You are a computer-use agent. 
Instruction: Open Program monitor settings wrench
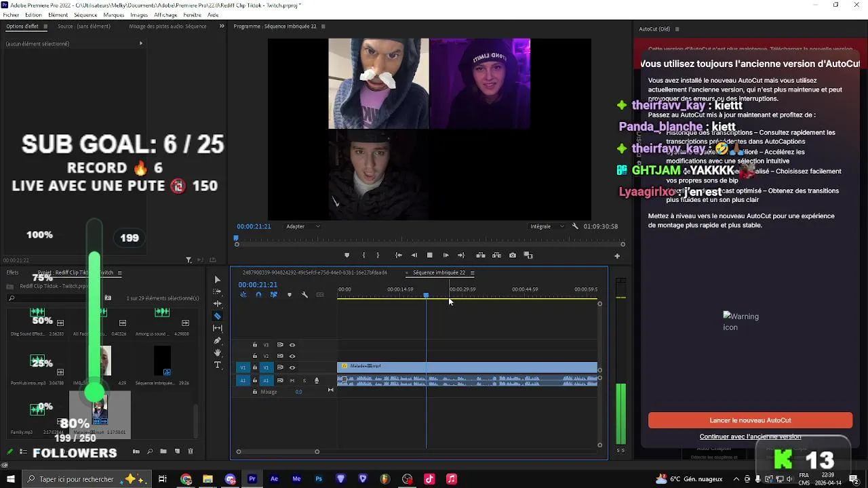(x=575, y=226)
